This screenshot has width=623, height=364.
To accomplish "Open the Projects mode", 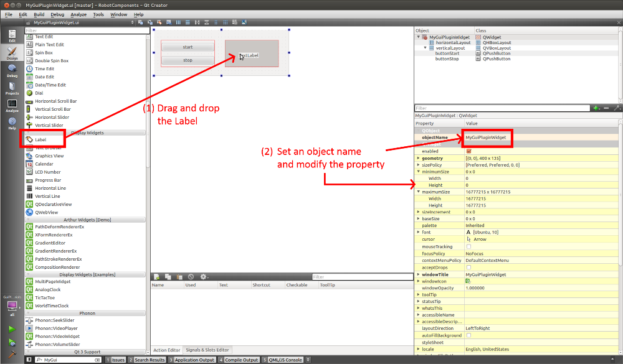I will (x=12, y=88).
